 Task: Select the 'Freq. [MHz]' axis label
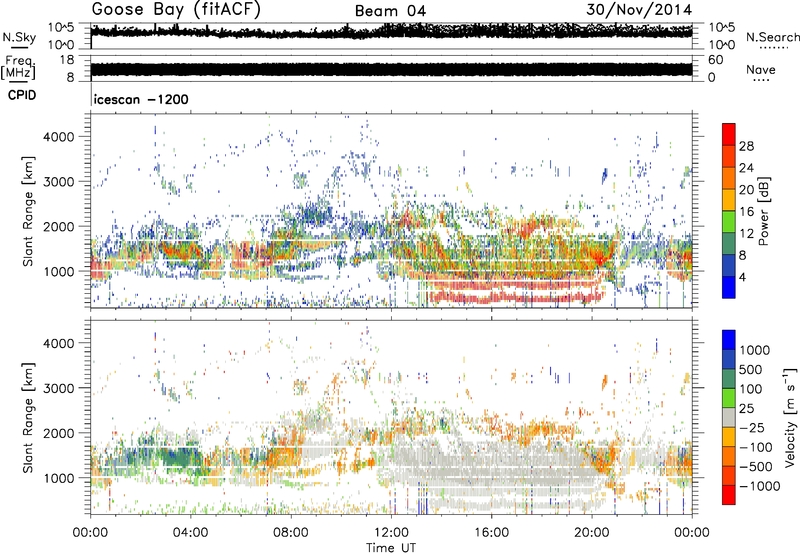18,68
